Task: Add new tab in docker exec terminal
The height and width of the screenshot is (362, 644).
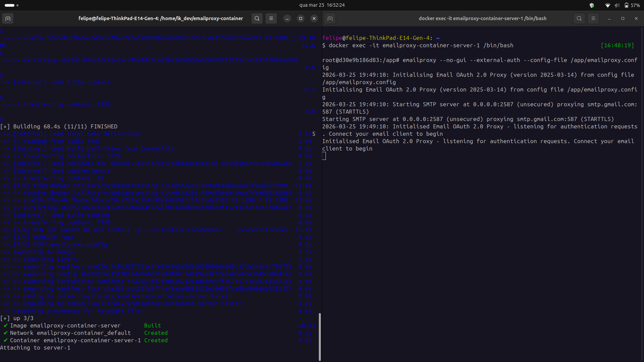Action: click(330, 18)
